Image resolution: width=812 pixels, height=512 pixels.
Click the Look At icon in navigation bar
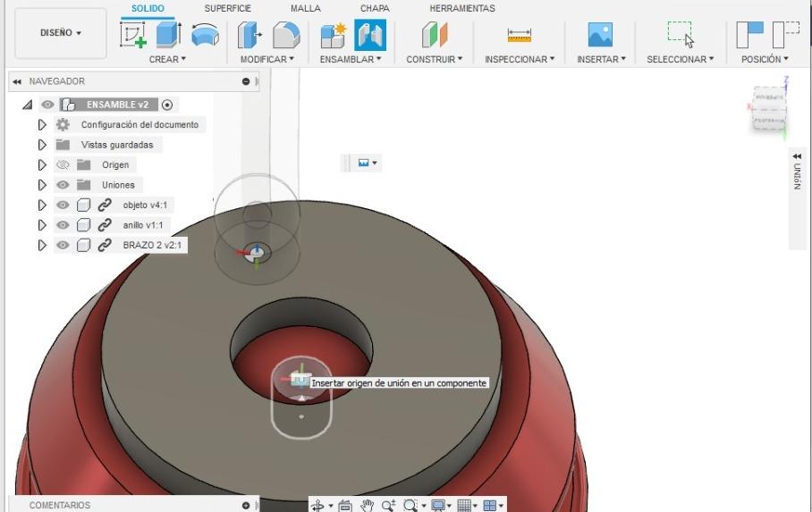point(345,505)
